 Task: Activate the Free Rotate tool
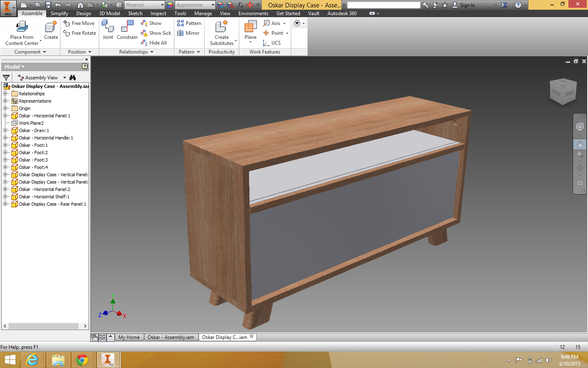pos(80,33)
